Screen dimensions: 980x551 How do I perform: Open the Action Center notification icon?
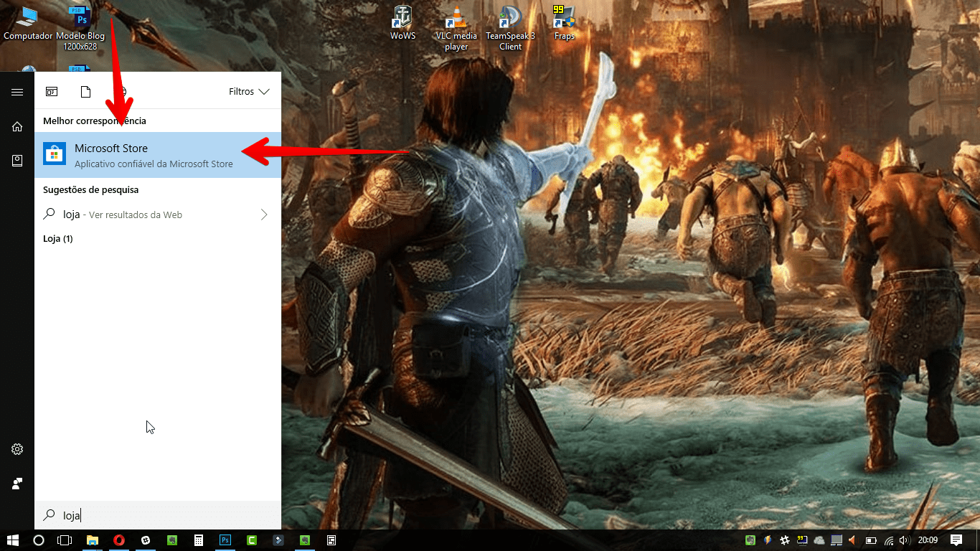tap(956, 540)
